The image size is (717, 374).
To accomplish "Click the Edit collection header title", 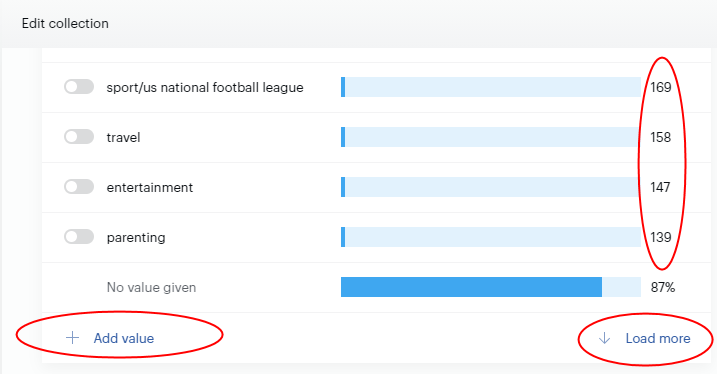I will pyautogui.click(x=65, y=23).
